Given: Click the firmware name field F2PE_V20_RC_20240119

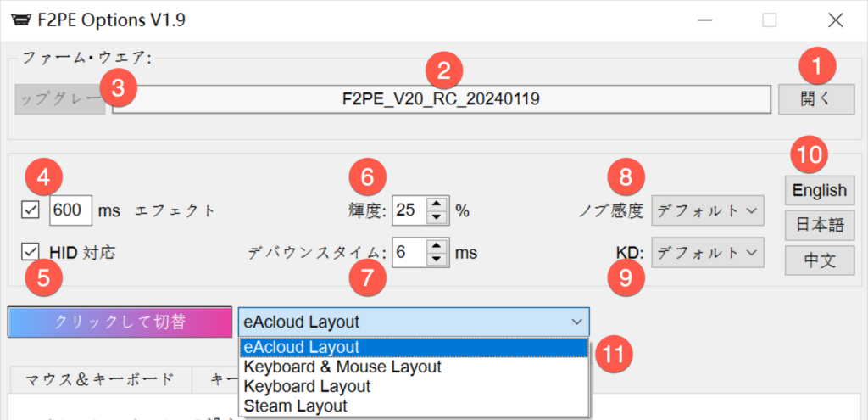Looking at the screenshot, I should click(441, 100).
